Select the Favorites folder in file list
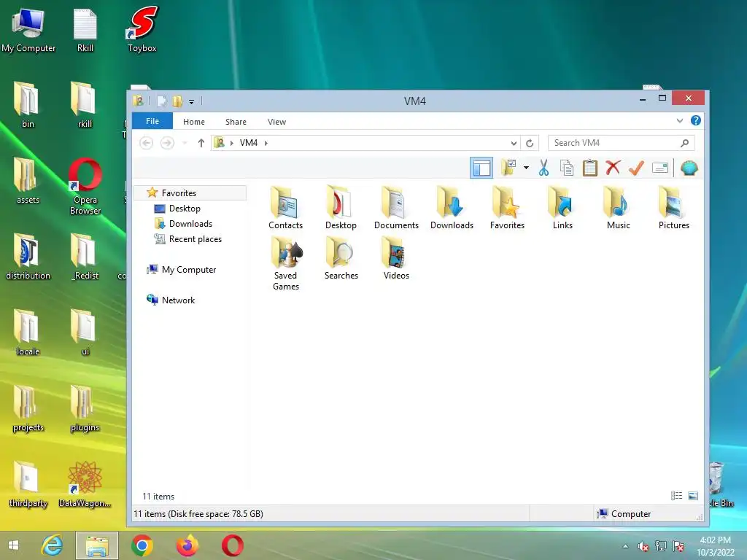This screenshot has width=747, height=560. tap(507, 209)
